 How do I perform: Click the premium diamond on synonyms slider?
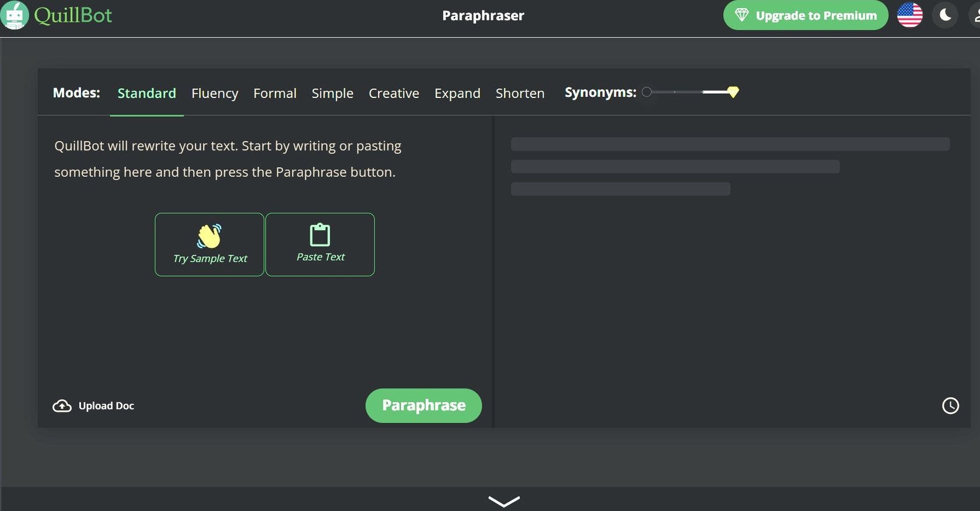point(733,92)
